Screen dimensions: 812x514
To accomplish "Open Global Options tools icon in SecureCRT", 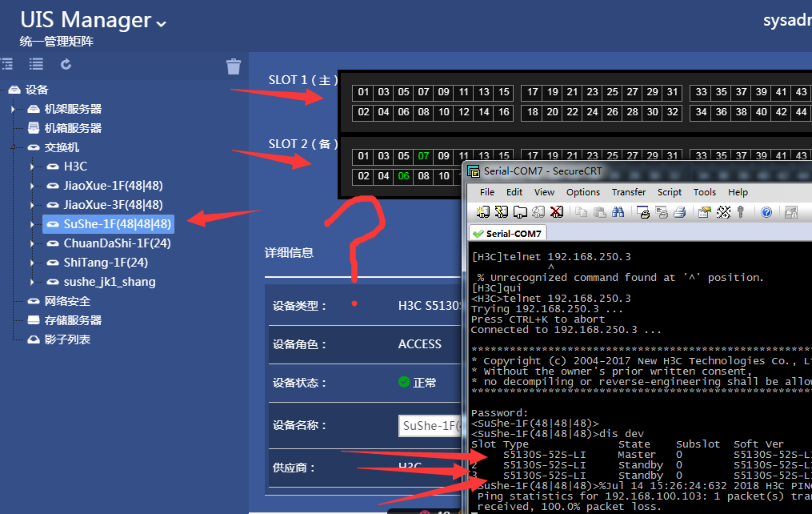I will (723, 212).
